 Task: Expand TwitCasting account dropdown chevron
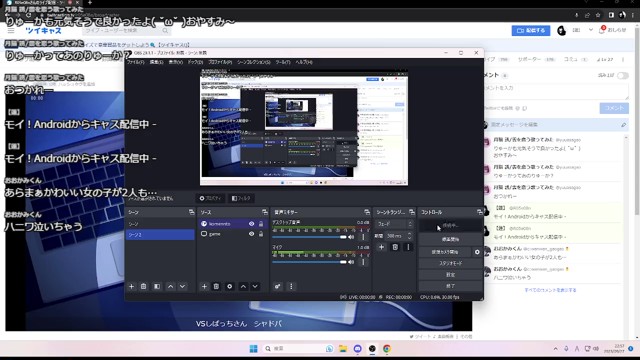click(591, 30)
